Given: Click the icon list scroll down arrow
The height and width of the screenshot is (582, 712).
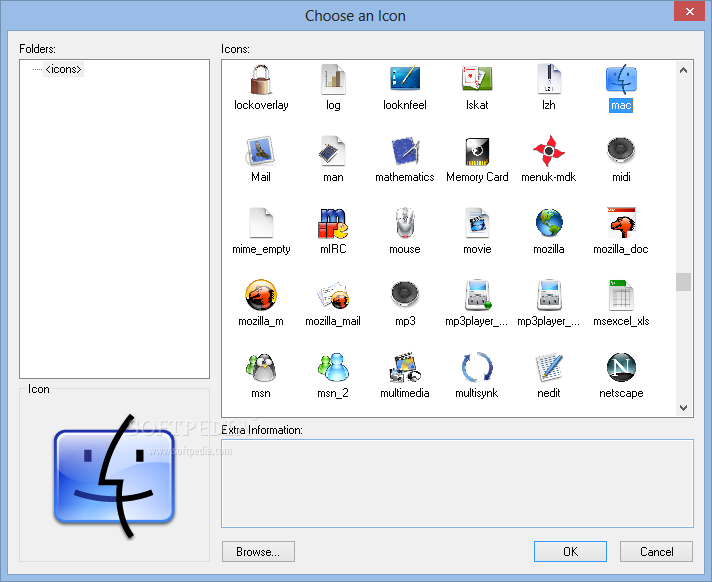Looking at the screenshot, I should 683,407.
